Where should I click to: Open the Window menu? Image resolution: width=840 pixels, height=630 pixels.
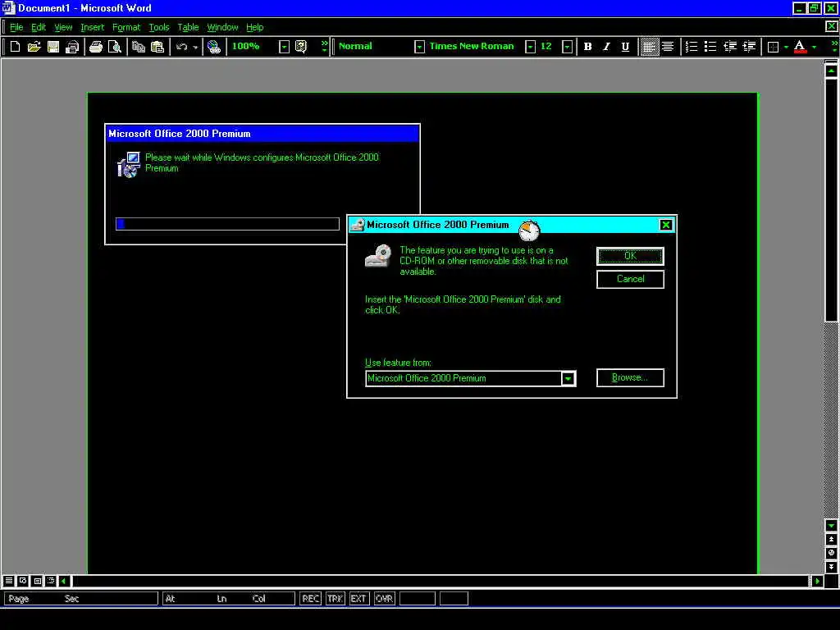[222, 27]
